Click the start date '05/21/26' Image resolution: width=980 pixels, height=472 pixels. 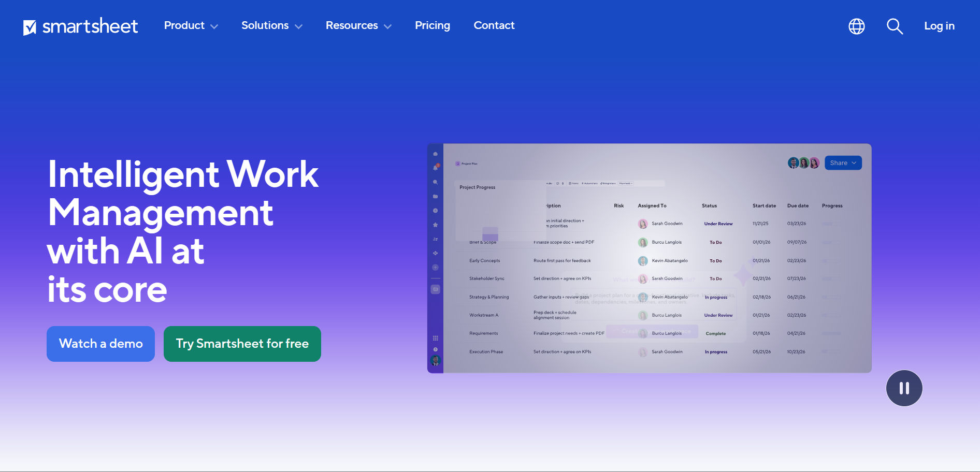762,352
